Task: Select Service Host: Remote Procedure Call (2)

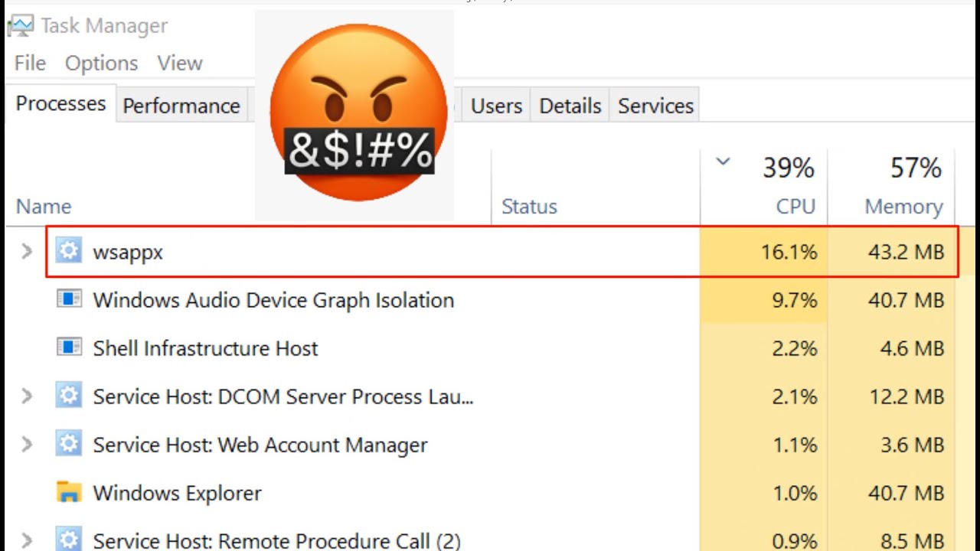Action: (x=276, y=541)
